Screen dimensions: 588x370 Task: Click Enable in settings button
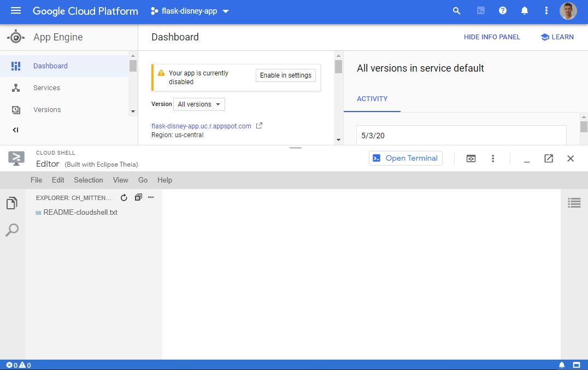[285, 75]
